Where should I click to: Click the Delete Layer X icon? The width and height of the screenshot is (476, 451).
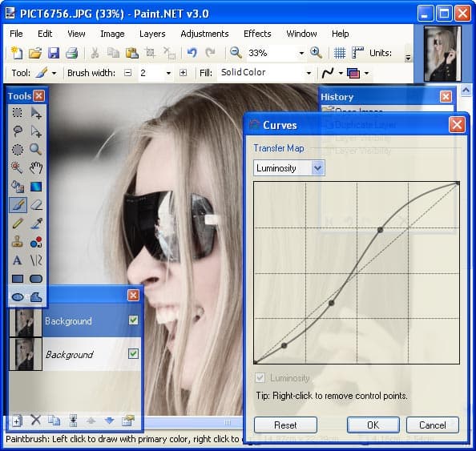(36, 421)
